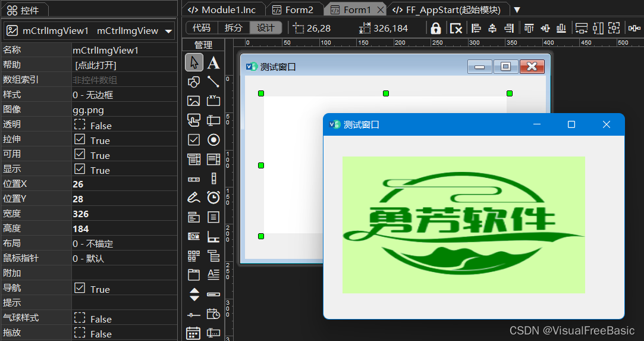Open the tab overflow dropdown arrow
Screen dimensions: 644x341
tap(517, 10)
